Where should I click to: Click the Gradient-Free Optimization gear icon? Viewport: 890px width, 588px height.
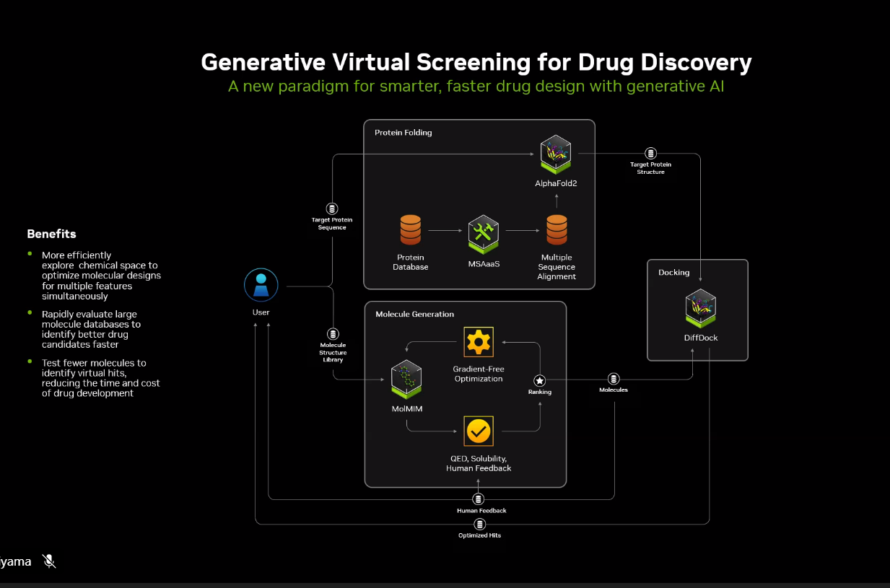coord(479,342)
